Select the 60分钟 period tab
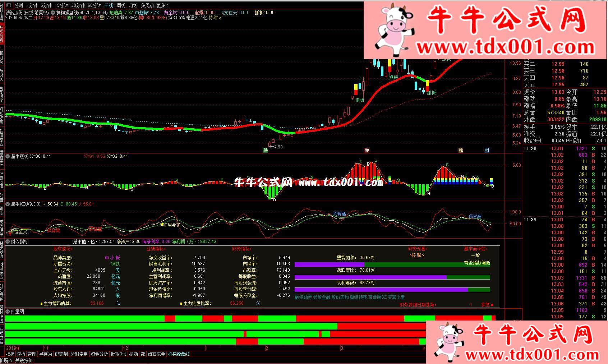608x364 pixels. pyautogui.click(x=94, y=5)
